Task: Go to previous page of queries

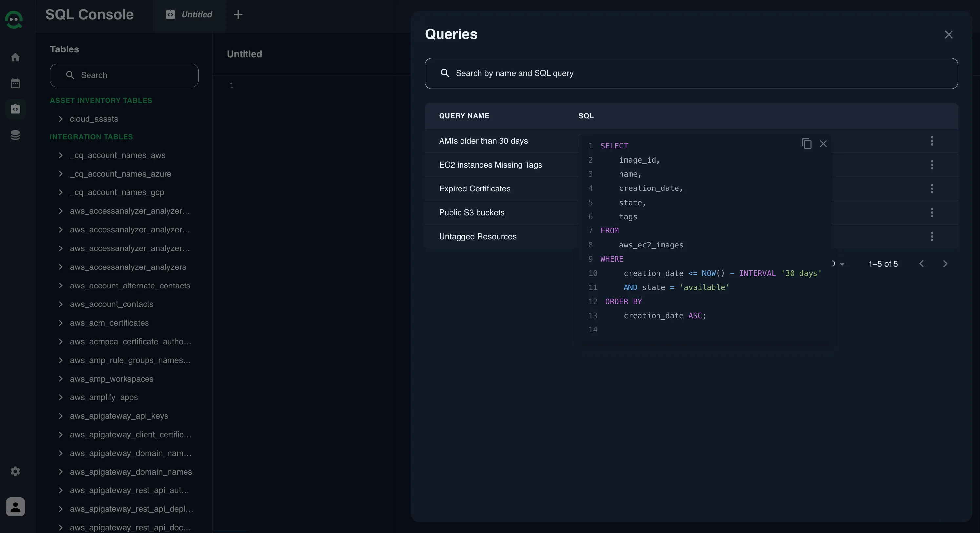Action: pos(921,264)
